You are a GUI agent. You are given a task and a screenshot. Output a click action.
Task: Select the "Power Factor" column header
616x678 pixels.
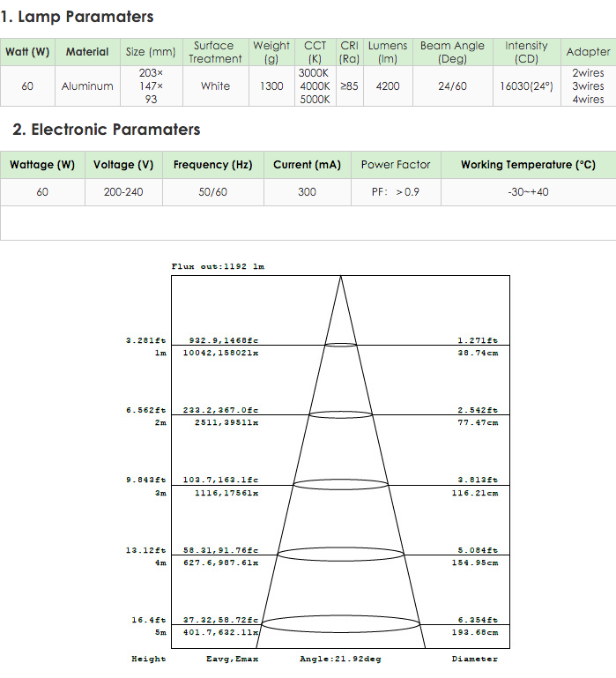pos(396,165)
